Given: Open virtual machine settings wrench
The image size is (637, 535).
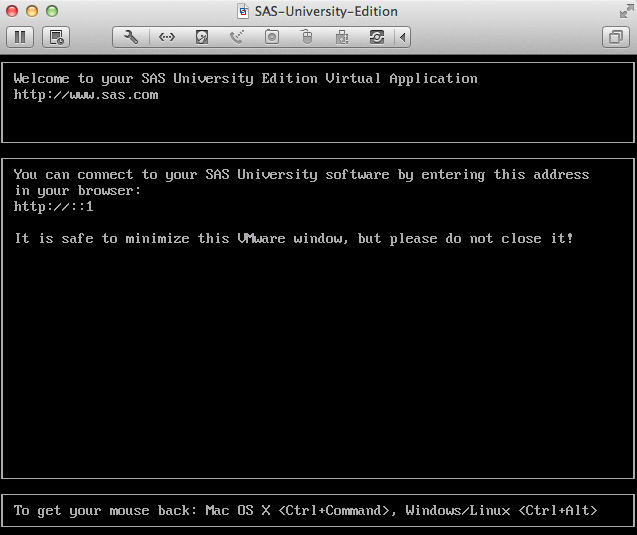Looking at the screenshot, I should pos(131,37).
